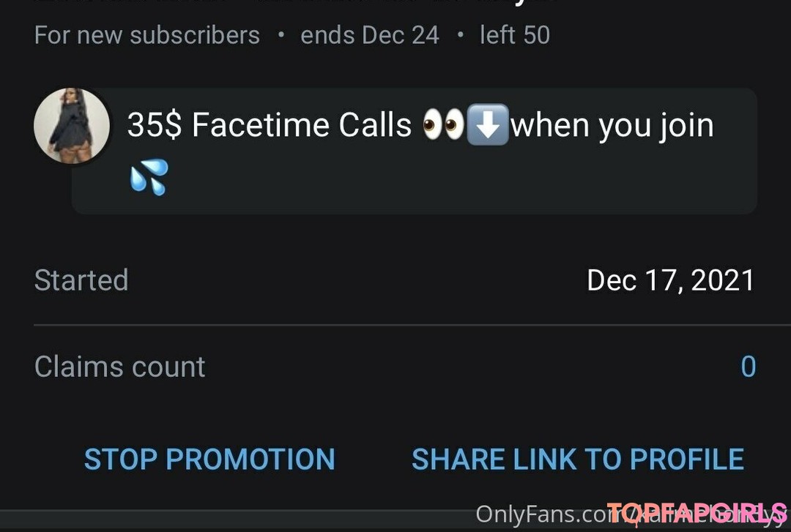The image size is (791, 532).
Task: Select the '35$ Facetime Calls' text
Action: point(270,124)
